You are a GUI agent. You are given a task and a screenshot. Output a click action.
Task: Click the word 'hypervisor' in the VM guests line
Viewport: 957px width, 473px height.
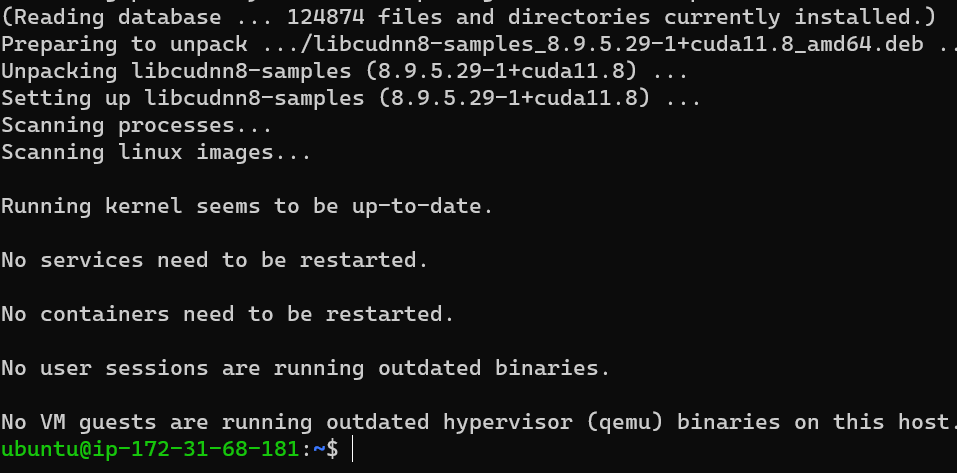pyautogui.click(x=508, y=422)
